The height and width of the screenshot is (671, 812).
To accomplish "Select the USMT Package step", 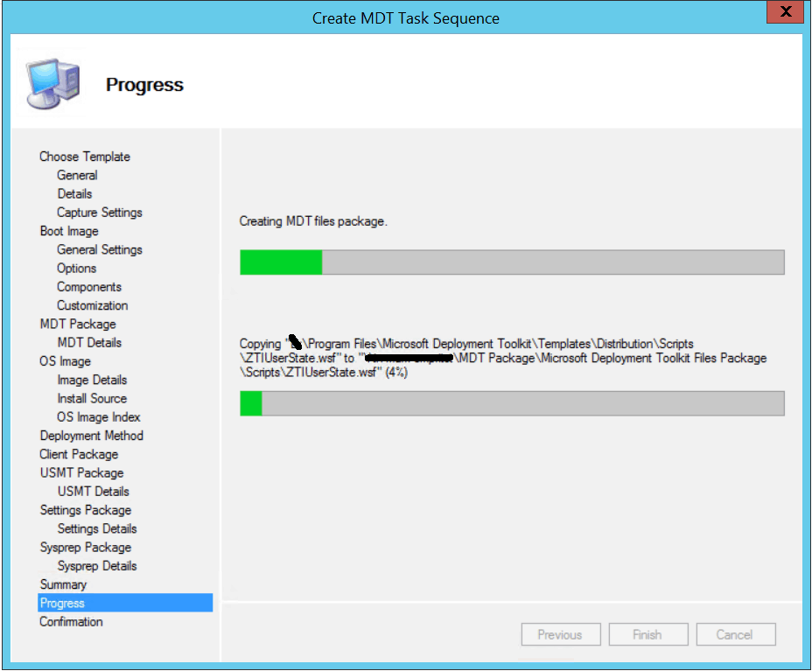I will tap(82, 472).
